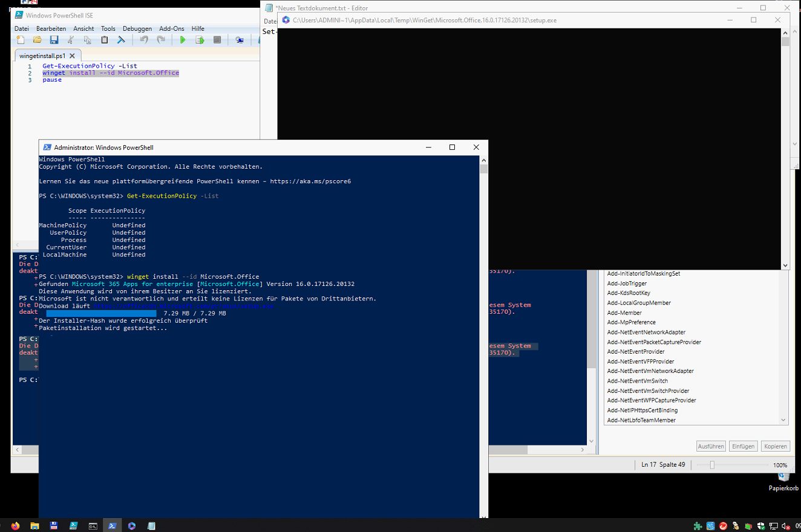Copy icon in PowerShell ISE toolbar
Viewport: 801px width, 532px height.
[88, 40]
